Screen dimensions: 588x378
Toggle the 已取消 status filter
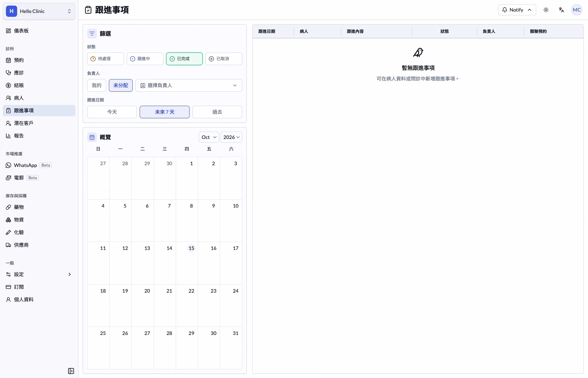[x=224, y=59]
